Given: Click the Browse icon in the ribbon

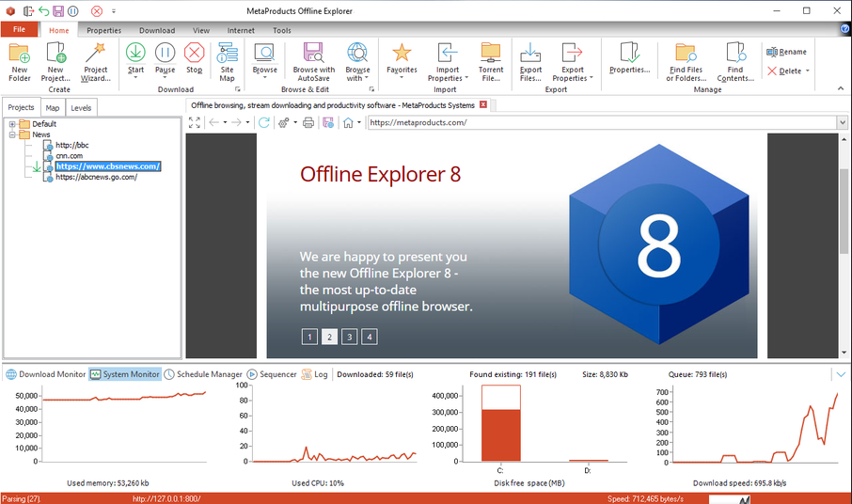Looking at the screenshot, I should click(x=264, y=54).
